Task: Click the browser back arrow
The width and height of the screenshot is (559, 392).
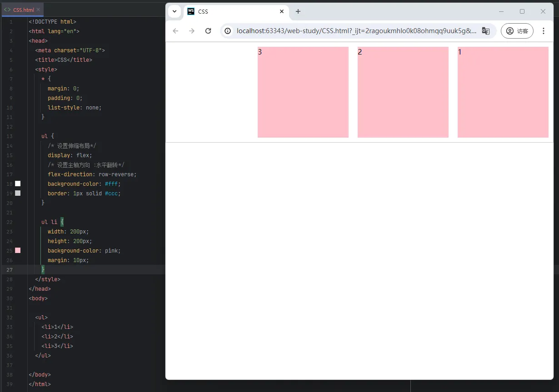Action: coord(175,31)
